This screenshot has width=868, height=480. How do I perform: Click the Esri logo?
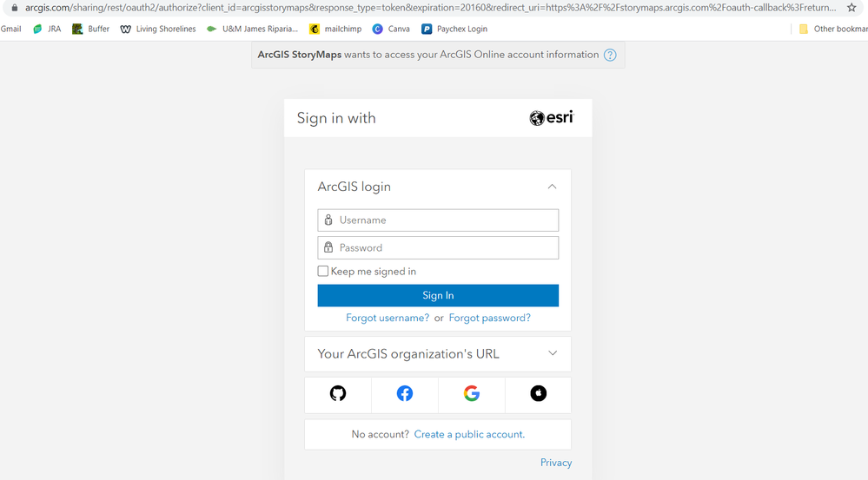coord(552,118)
